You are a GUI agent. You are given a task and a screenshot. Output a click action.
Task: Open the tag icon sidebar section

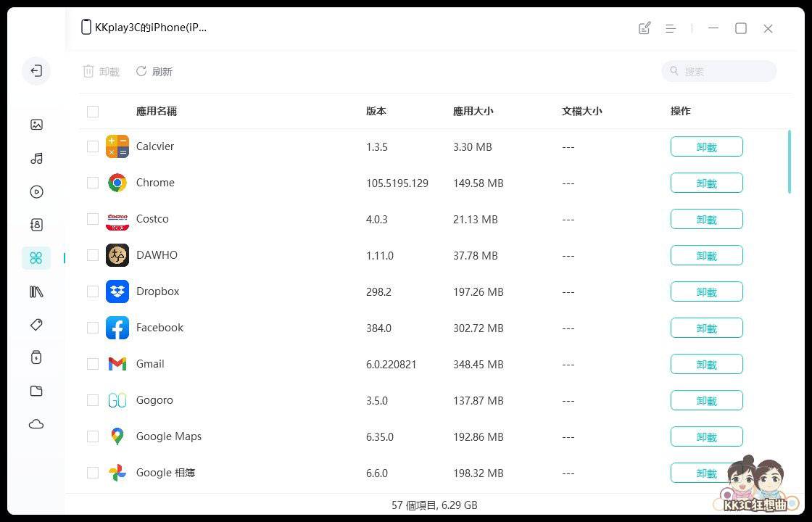[36, 325]
